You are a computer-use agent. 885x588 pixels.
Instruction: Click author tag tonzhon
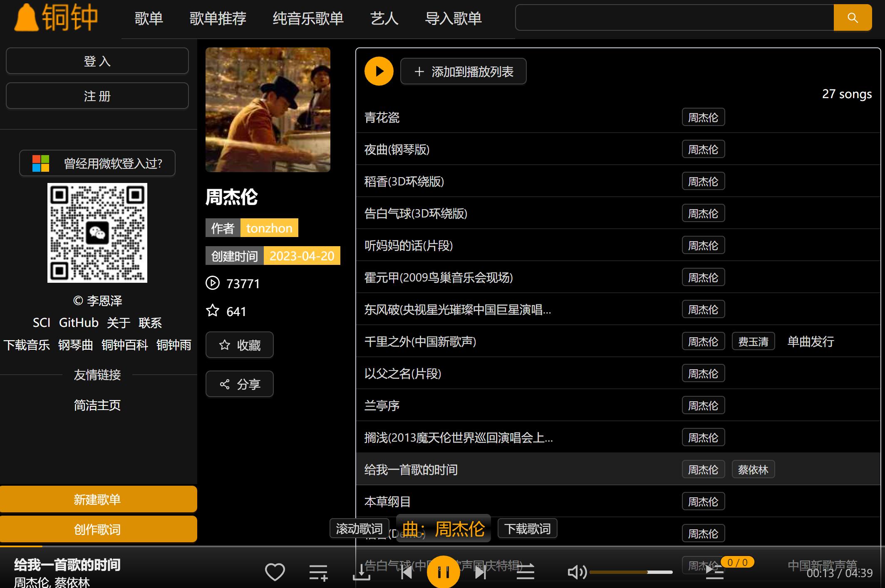[269, 228]
